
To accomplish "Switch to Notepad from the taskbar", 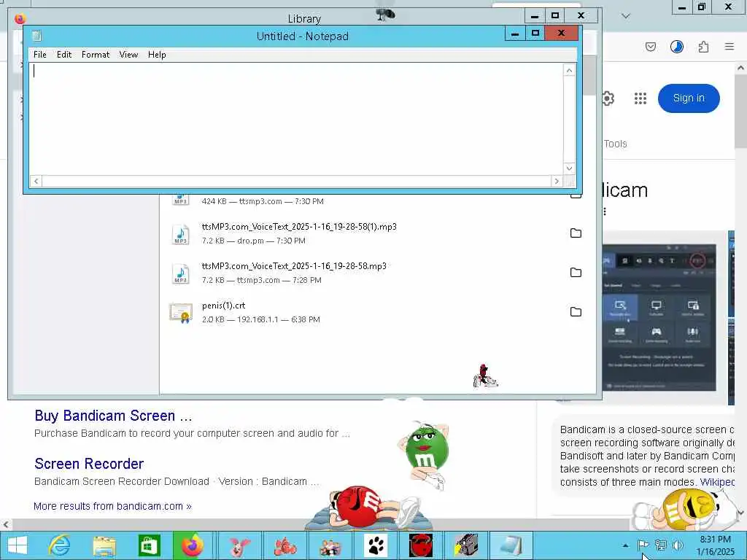I will (x=511, y=545).
